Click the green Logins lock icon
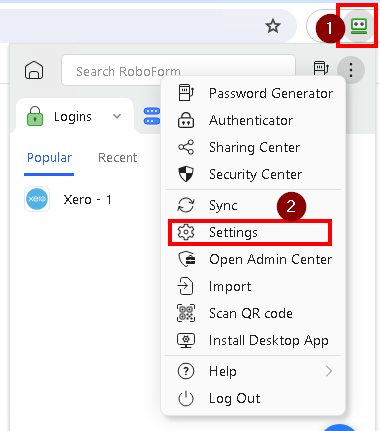The width and height of the screenshot is (380, 431). coord(35,116)
